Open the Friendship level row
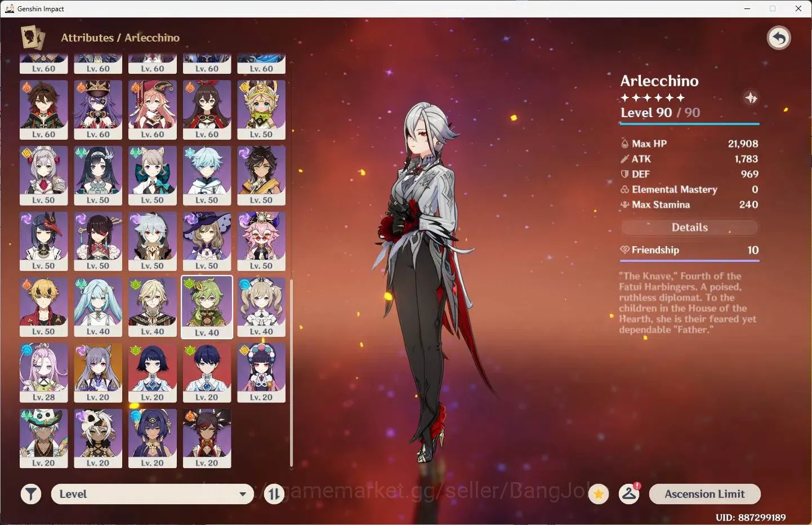This screenshot has width=812, height=525. (689, 250)
